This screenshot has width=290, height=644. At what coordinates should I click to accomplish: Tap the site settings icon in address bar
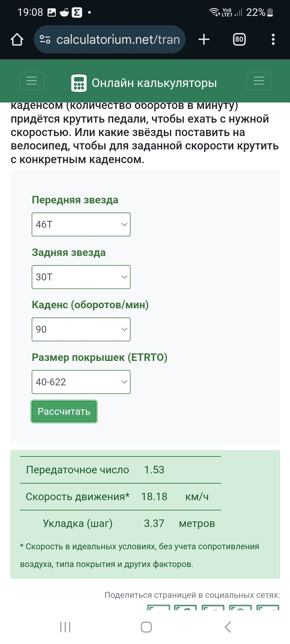tap(45, 39)
